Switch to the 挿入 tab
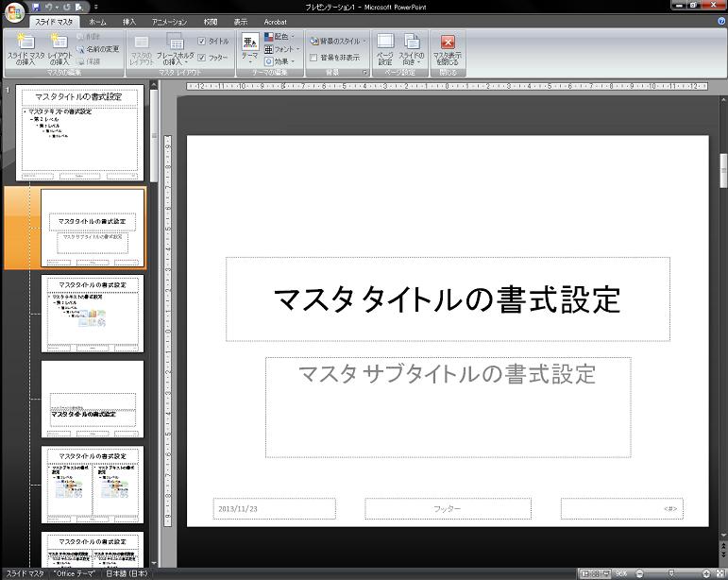 pyautogui.click(x=129, y=22)
